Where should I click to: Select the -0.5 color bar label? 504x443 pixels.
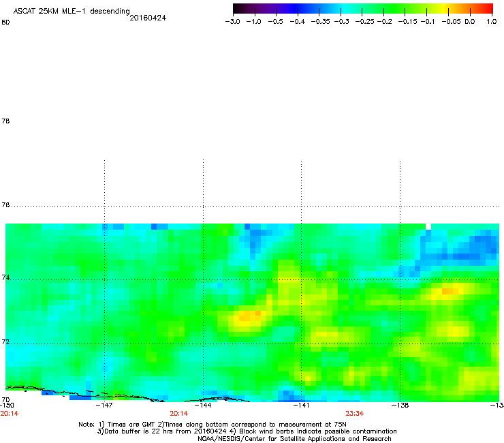(275, 22)
